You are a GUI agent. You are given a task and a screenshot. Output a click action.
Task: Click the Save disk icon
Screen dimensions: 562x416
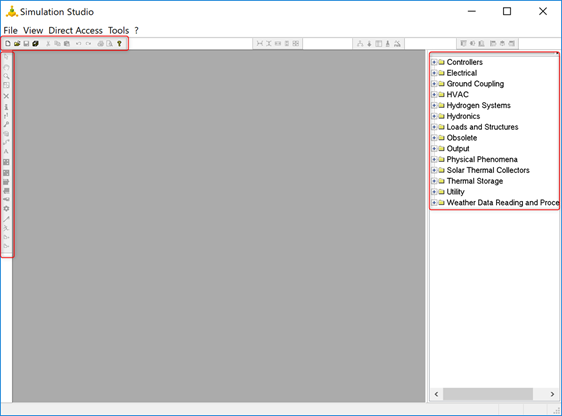(x=26, y=44)
